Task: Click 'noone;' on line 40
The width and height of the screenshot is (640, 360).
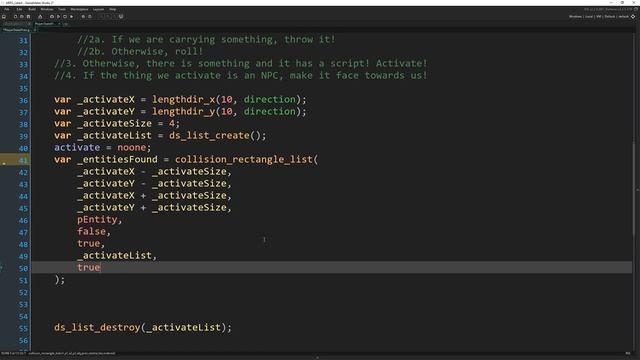Action: (x=134, y=147)
